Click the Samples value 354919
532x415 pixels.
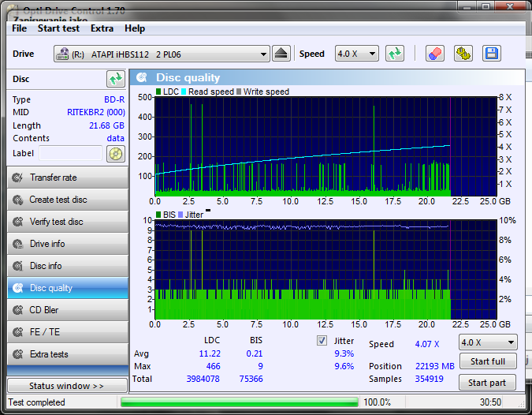click(430, 379)
